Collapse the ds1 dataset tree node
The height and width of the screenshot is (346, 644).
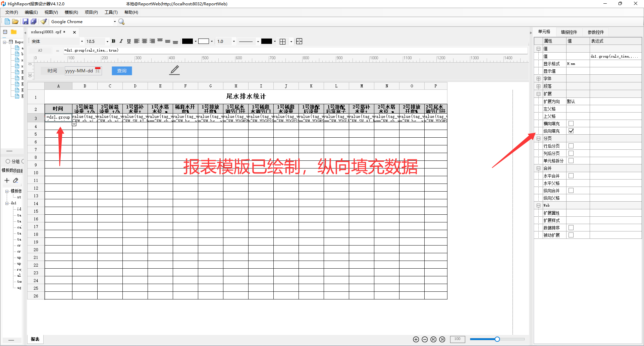pos(7,203)
